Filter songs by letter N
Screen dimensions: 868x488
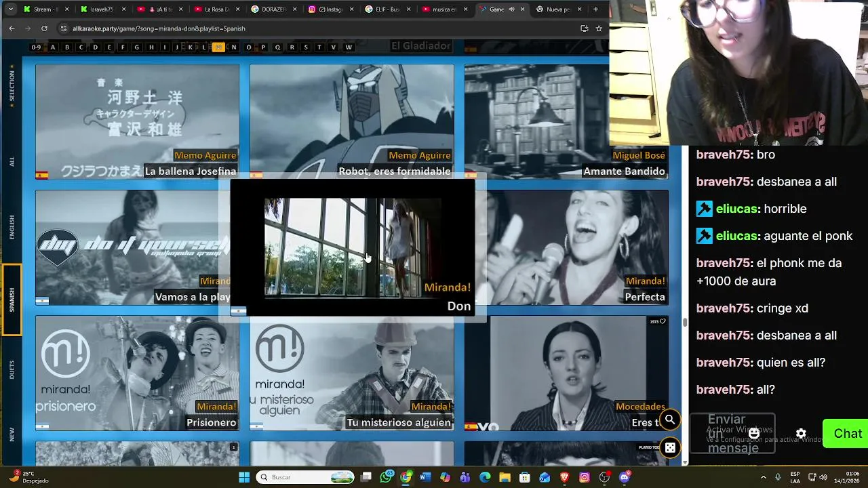click(x=234, y=47)
